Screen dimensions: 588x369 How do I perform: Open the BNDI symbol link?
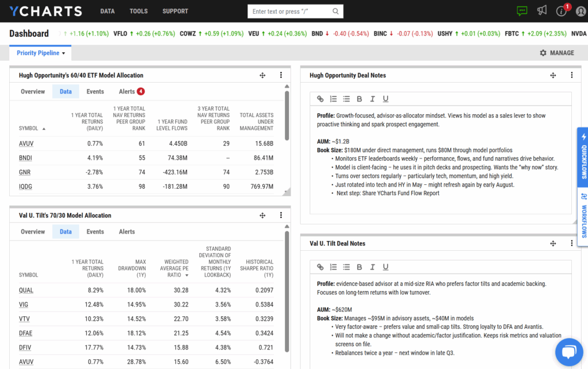click(25, 158)
